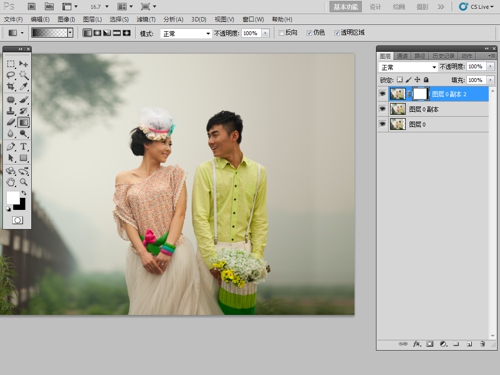
Task: Select the Eyedropper tool
Action: coord(23,86)
